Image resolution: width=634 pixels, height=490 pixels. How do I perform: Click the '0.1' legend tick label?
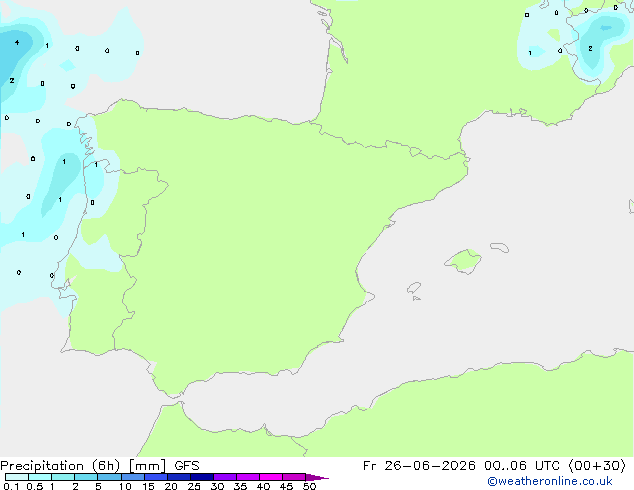tap(11, 486)
